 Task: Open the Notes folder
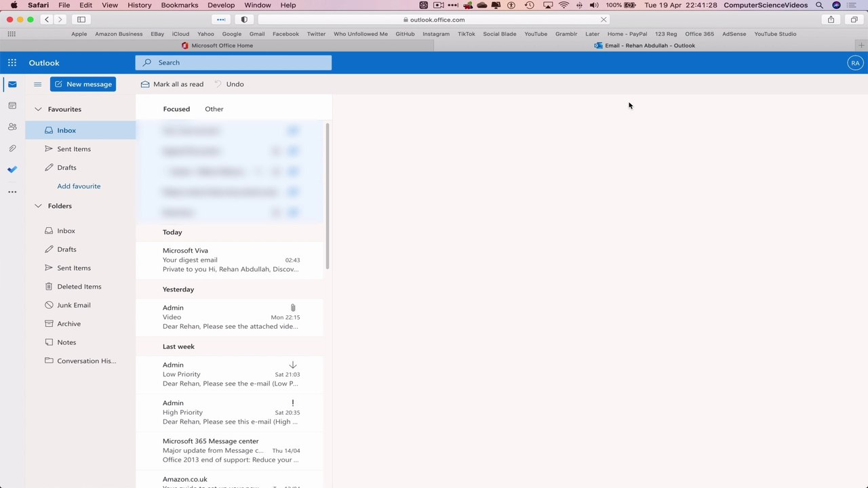(x=81, y=342)
